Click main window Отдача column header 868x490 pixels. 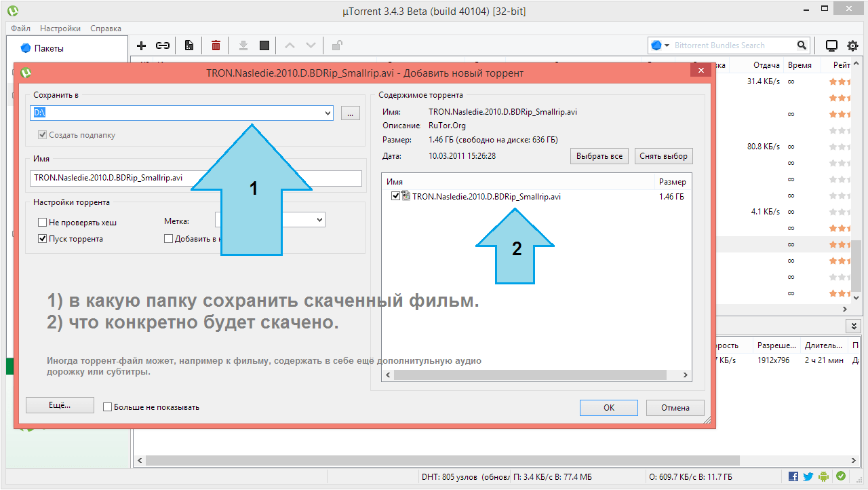click(766, 65)
